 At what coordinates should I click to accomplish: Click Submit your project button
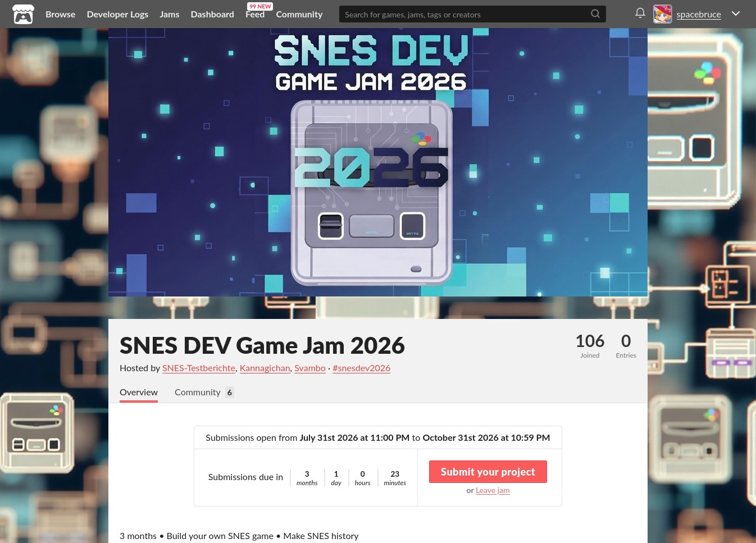point(488,472)
